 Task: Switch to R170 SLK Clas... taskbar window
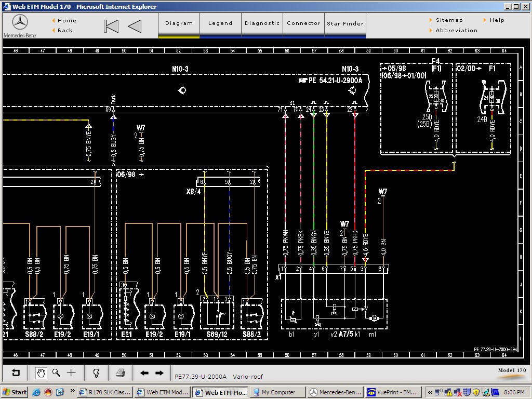pyautogui.click(x=105, y=392)
